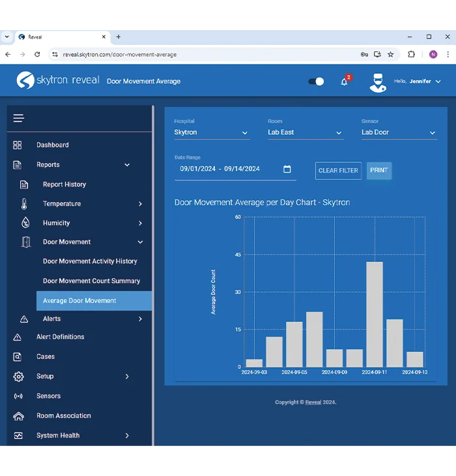Click the Room Association house icon
Viewport: 456px width, 476px height.
[18, 416]
